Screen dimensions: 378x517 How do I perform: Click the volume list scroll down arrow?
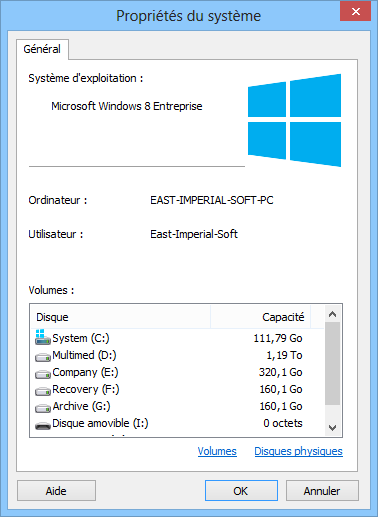(332, 428)
